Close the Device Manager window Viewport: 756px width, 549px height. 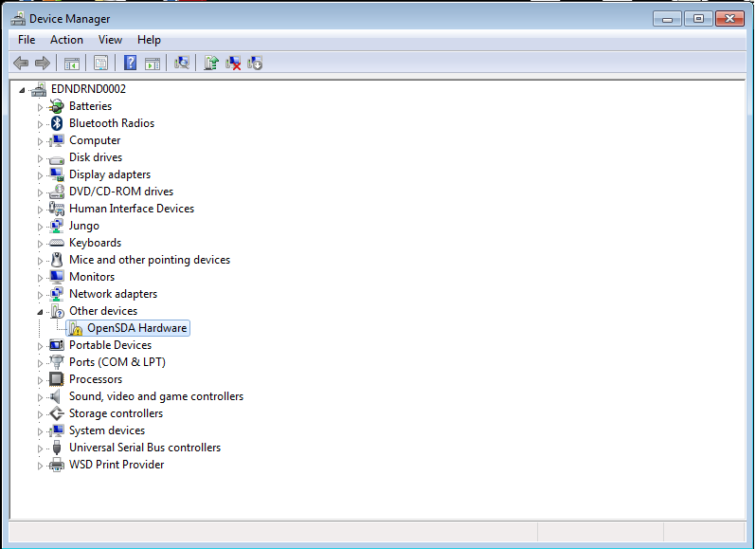pos(730,19)
